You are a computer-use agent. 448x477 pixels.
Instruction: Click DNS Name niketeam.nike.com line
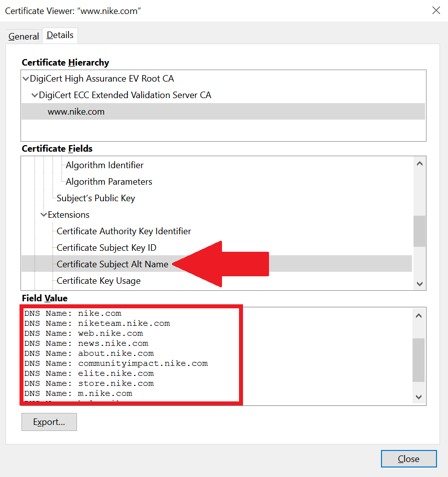[x=97, y=323]
